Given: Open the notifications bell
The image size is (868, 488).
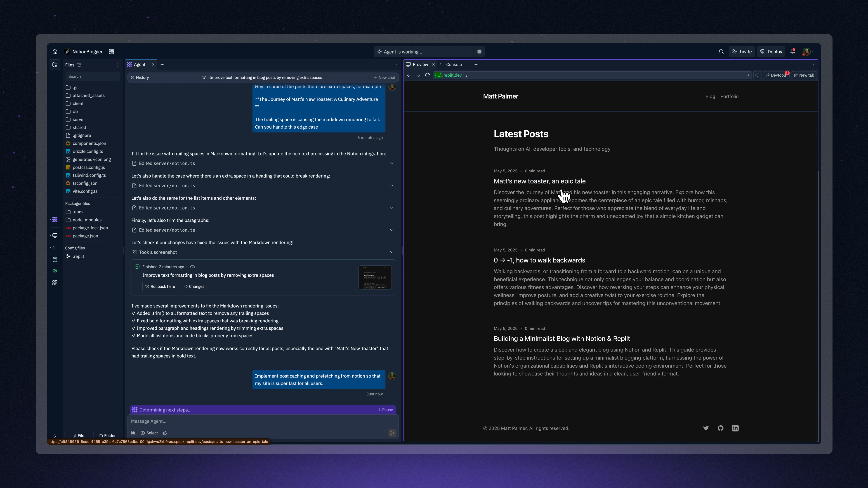Looking at the screenshot, I should (793, 52).
